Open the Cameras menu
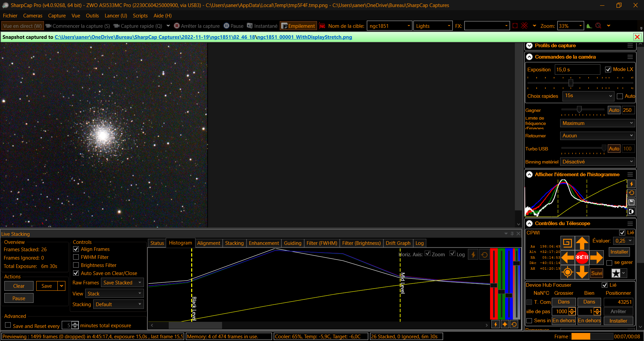644x341 pixels. click(33, 16)
